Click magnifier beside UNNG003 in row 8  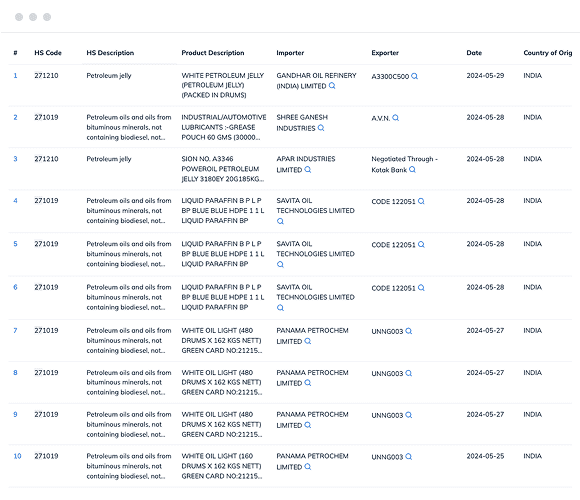(x=409, y=373)
